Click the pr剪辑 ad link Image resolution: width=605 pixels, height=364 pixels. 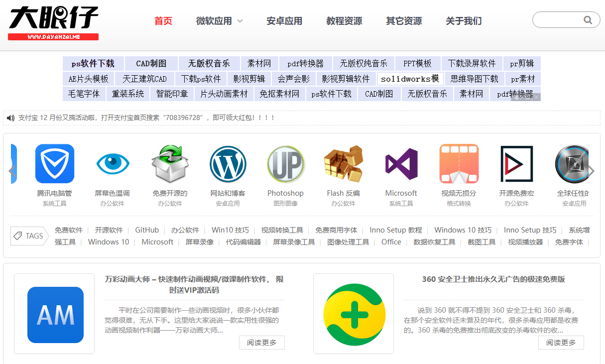(x=522, y=63)
